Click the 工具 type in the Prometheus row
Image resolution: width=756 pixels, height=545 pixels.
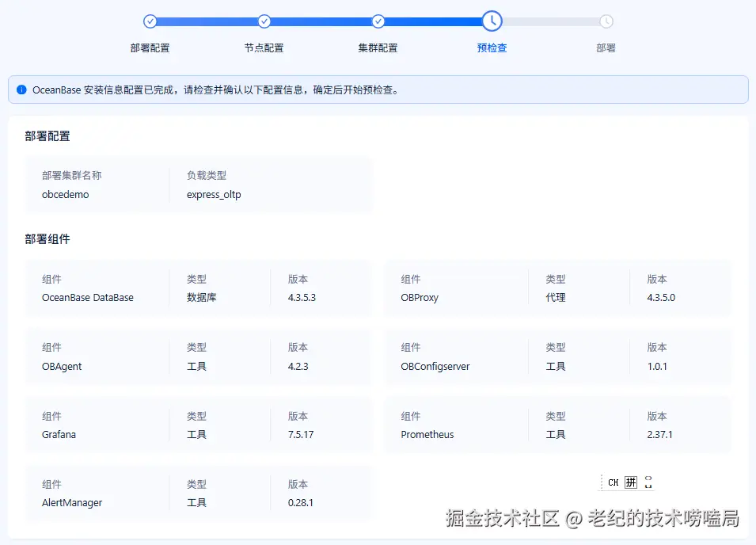click(x=556, y=435)
